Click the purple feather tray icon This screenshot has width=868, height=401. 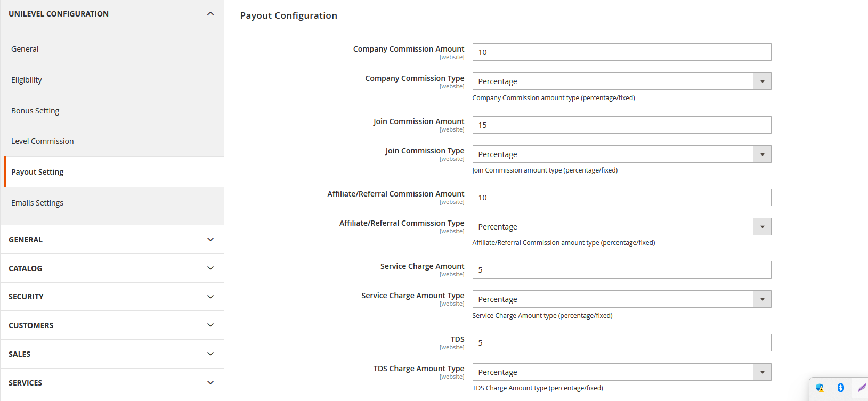(862, 388)
